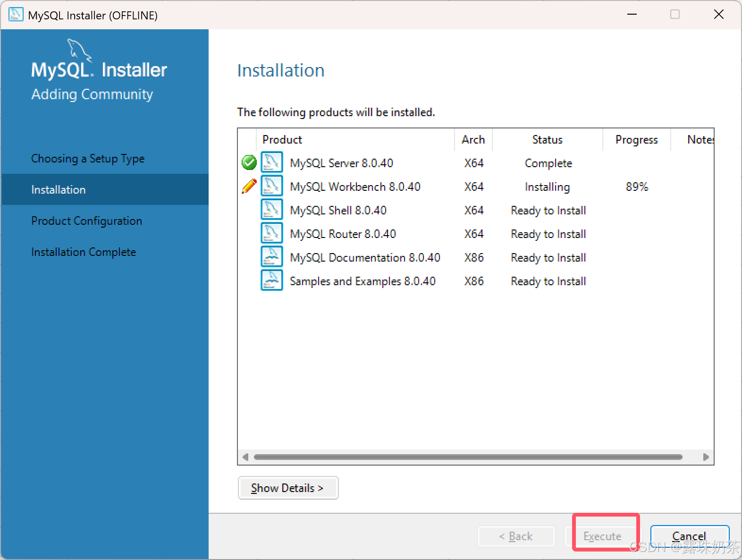This screenshot has width=742, height=560.
Task: Click the Execute button
Action: 602,536
